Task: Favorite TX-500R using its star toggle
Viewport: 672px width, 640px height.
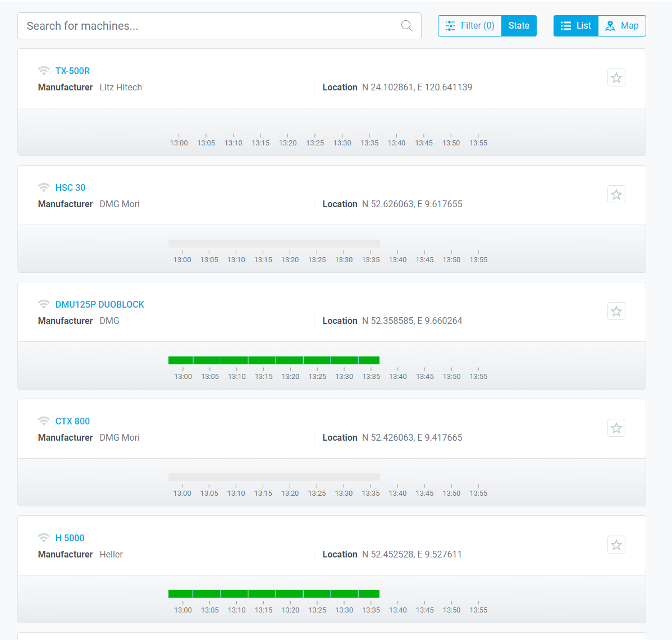Action: tap(616, 77)
